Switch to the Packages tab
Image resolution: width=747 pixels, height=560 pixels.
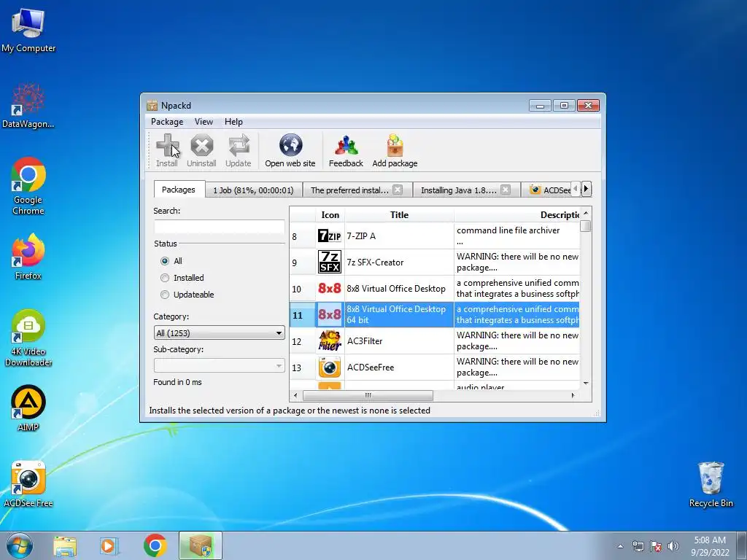click(179, 190)
